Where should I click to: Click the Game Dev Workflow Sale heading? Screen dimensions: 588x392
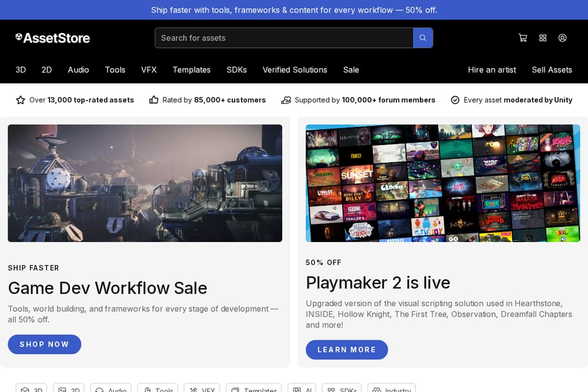tap(108, 288)
